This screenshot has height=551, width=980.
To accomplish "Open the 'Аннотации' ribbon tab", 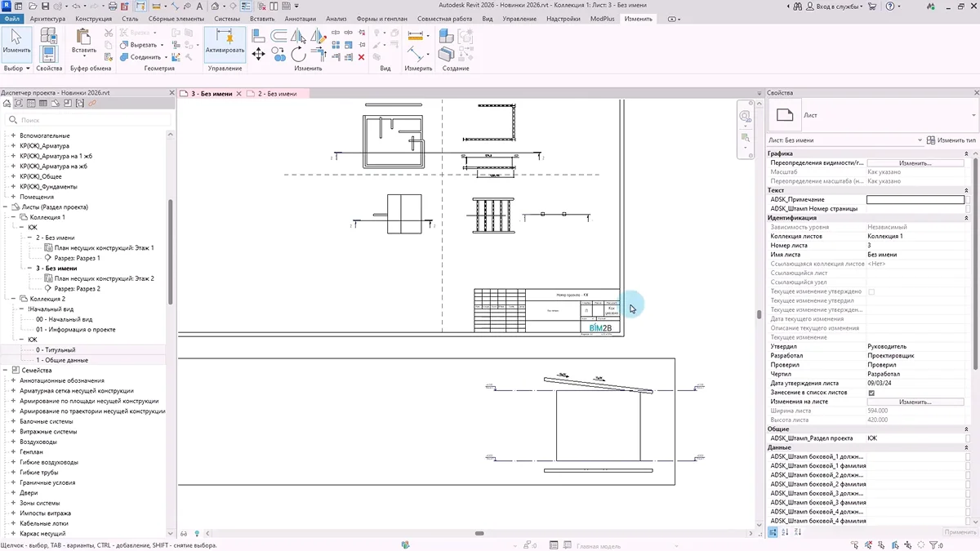I will tap(300, 18).
